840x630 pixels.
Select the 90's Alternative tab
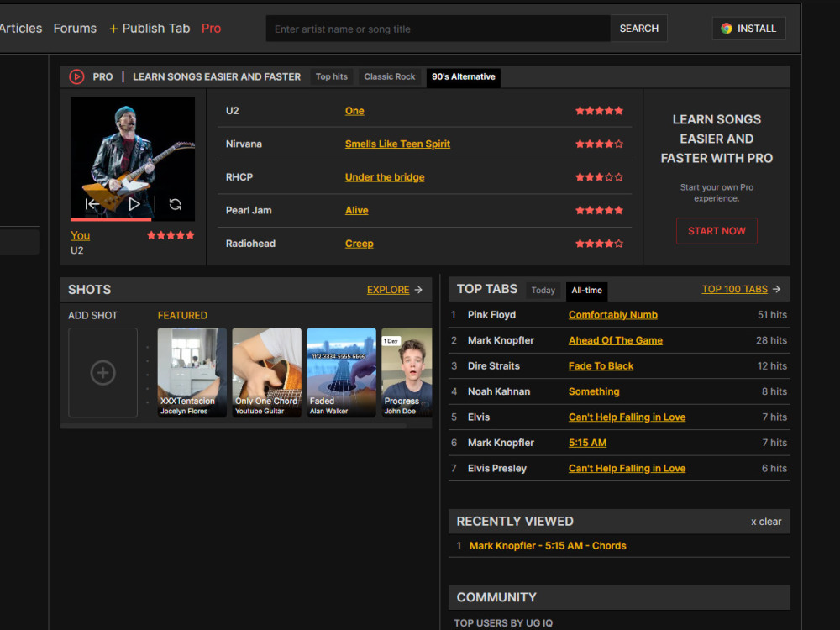coord(464,77)
